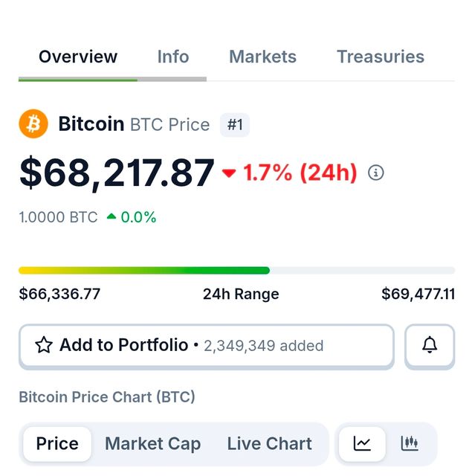Viewport: 472px width, 476px height.
Task: Click the price alert bell icon
Action: [x=430, y=345]
